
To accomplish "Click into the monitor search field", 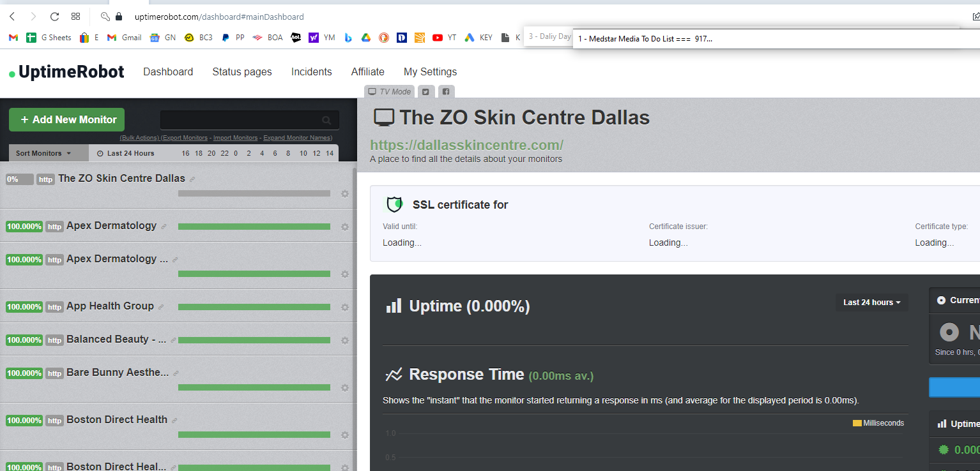I will pos(243,120).
